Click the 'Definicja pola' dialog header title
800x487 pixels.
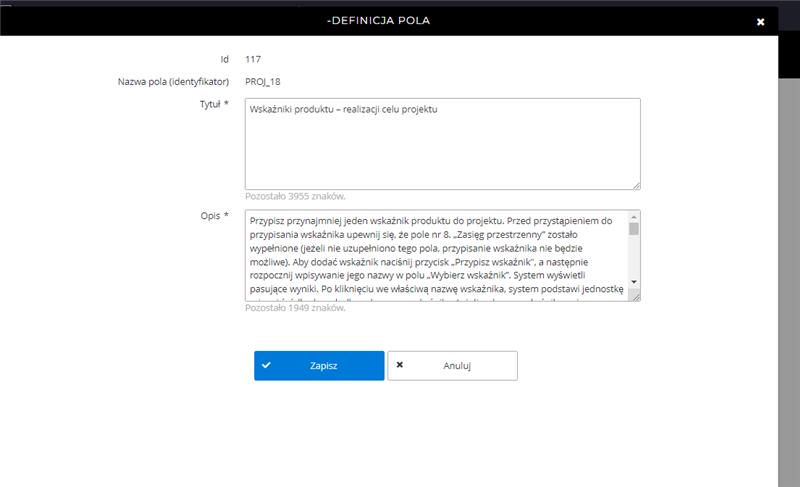click(x=379, y=21)
